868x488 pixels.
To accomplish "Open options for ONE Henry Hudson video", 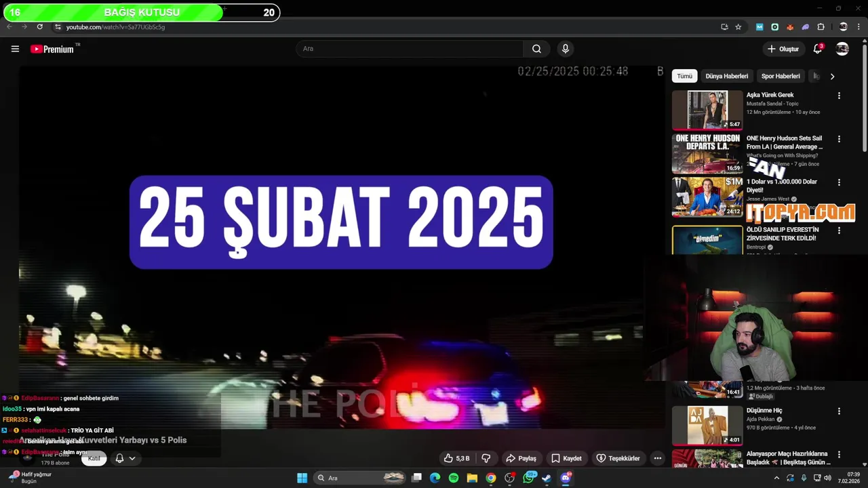I will coord(839,139).
